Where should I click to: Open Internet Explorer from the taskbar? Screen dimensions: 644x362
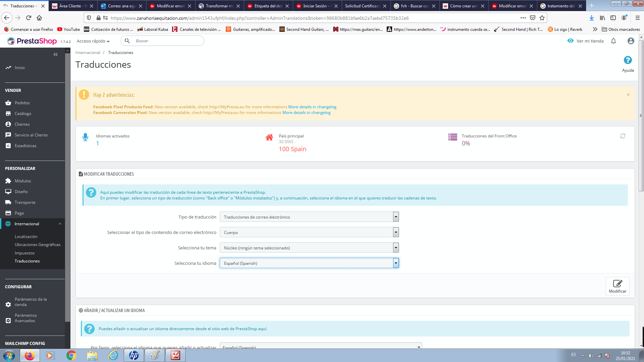coord(113,355)
